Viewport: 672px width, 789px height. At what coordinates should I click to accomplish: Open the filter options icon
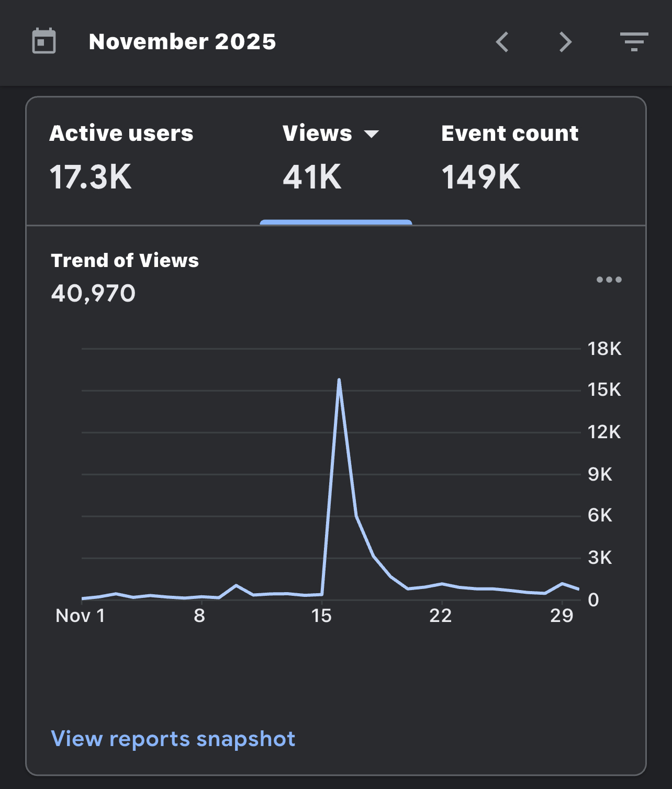point(634,42)
